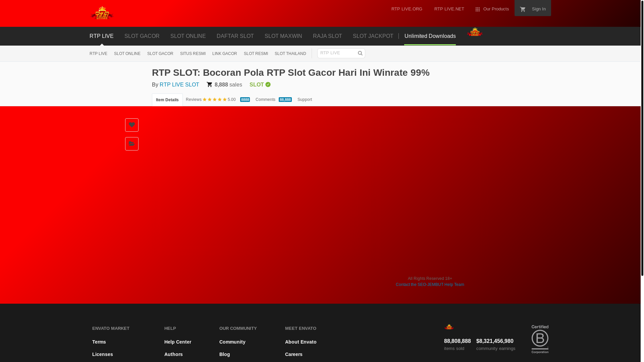
Task: Click the search magnifier icon
Action: coord(360,53)
